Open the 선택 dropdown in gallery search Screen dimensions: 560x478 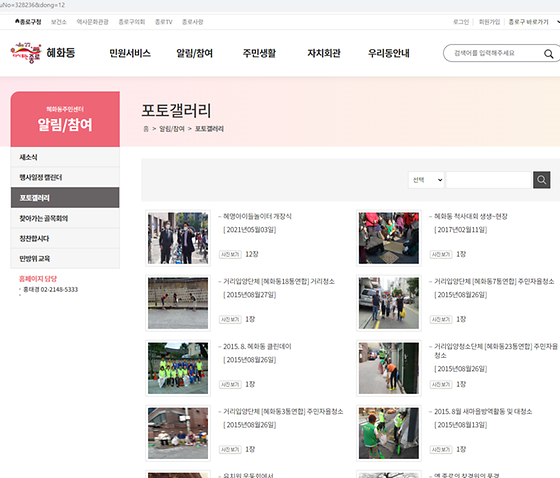(426, 180)
